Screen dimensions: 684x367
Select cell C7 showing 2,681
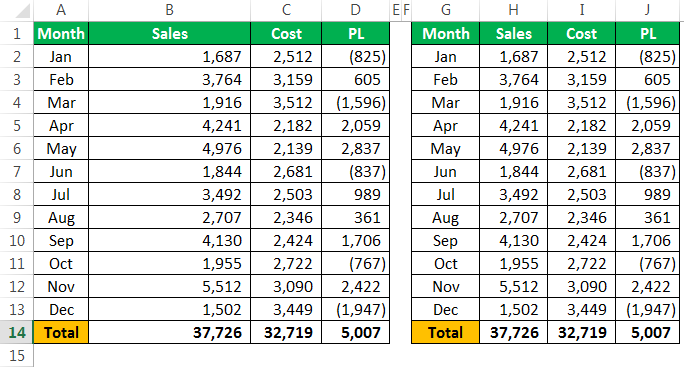pyautogui.click(x=286, y=171)
